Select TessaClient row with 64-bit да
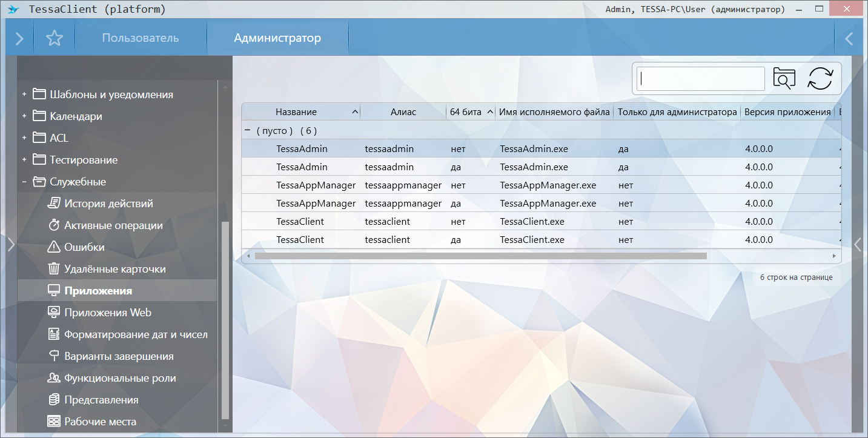 542,239
